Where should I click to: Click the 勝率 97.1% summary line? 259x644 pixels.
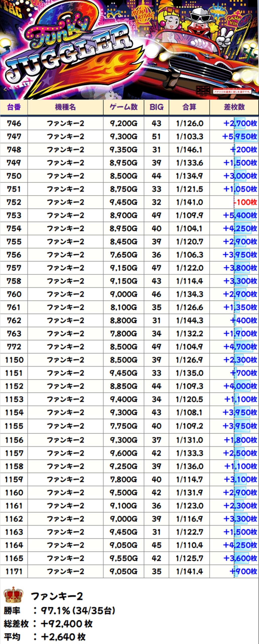[60, 611]
